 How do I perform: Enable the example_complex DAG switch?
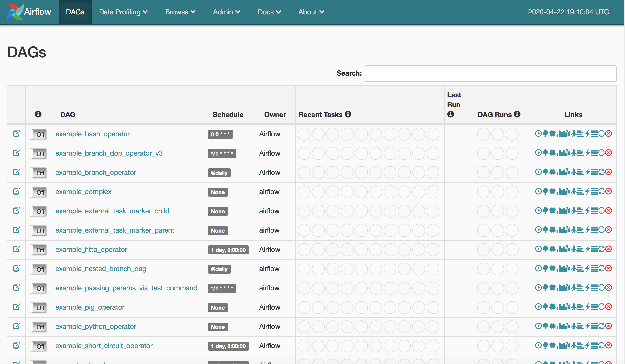[x=39, y=192]
